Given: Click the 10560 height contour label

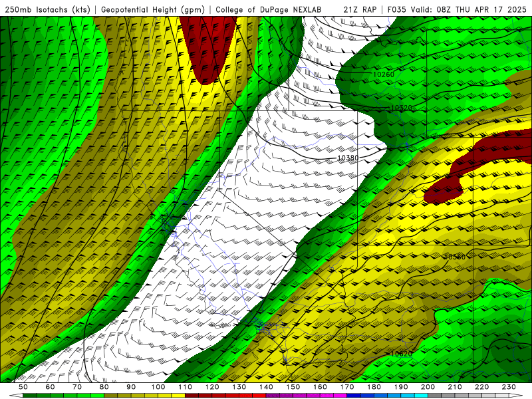Looking at the screenshot, I should tap(455, 257).
